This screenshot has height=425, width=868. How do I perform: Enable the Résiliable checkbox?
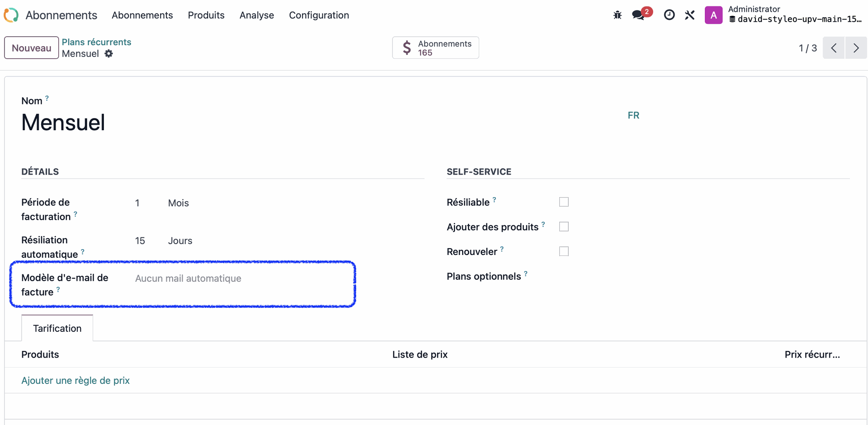click(564, 202)
